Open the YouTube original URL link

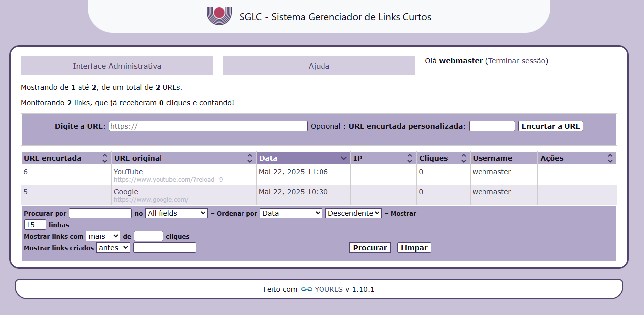128,172
